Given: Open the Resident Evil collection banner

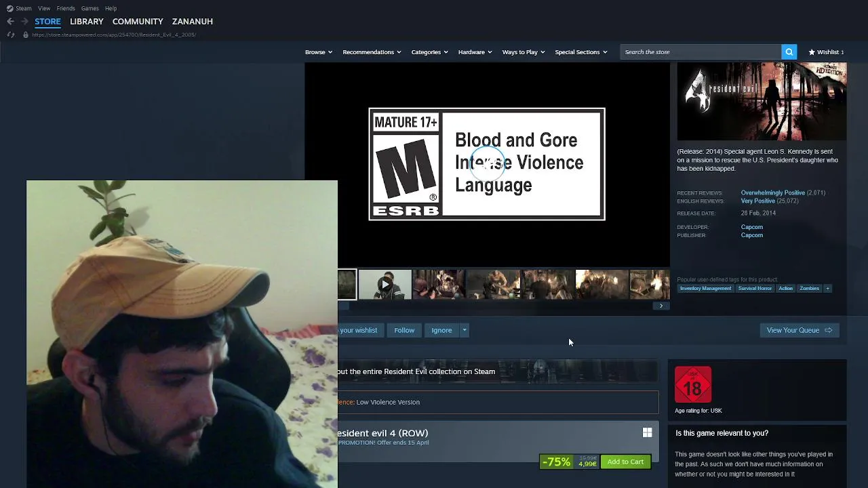Looking at the screenshot, I should click(x=498, y=371).
